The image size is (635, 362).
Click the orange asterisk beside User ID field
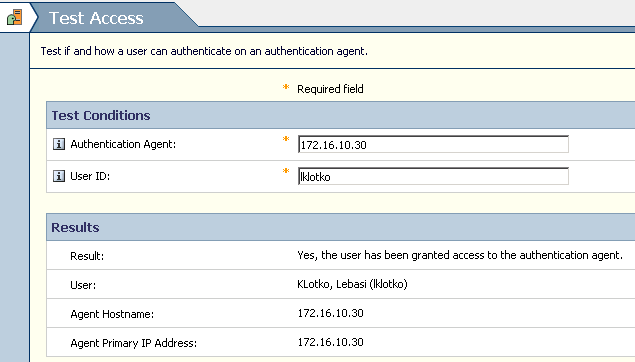286,171
